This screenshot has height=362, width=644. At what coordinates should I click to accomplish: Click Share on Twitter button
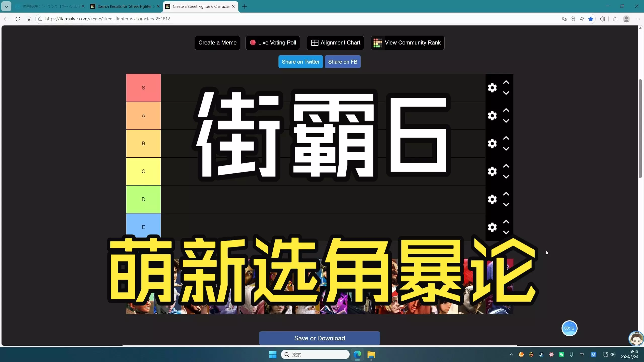pyautogui.click(x=300, y=62)
